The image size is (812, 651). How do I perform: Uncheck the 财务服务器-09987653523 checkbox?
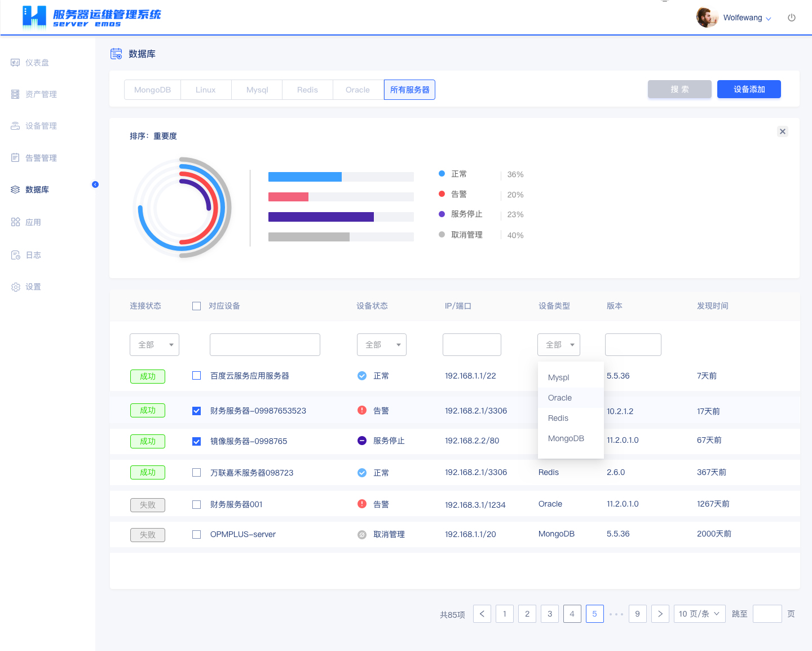pyautogui.click(x=196, y=411)
